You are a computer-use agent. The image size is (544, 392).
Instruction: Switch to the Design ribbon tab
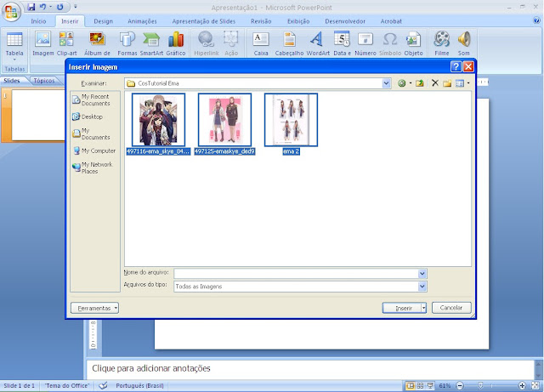104,21
